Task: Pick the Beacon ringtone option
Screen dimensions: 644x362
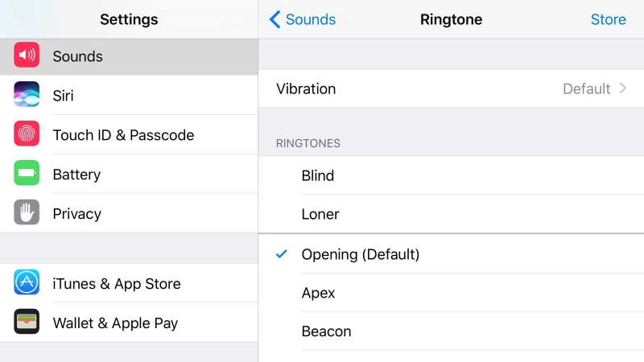Action: click(x=326, y=331)
